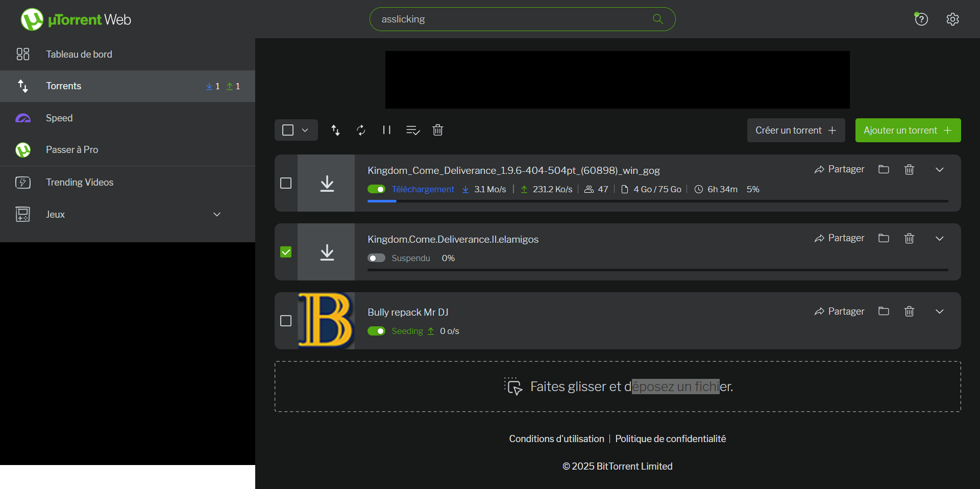Uncheck the Kingdom.Come.Deliverance.II.elamigos checkbox

[x=286, y=252]
